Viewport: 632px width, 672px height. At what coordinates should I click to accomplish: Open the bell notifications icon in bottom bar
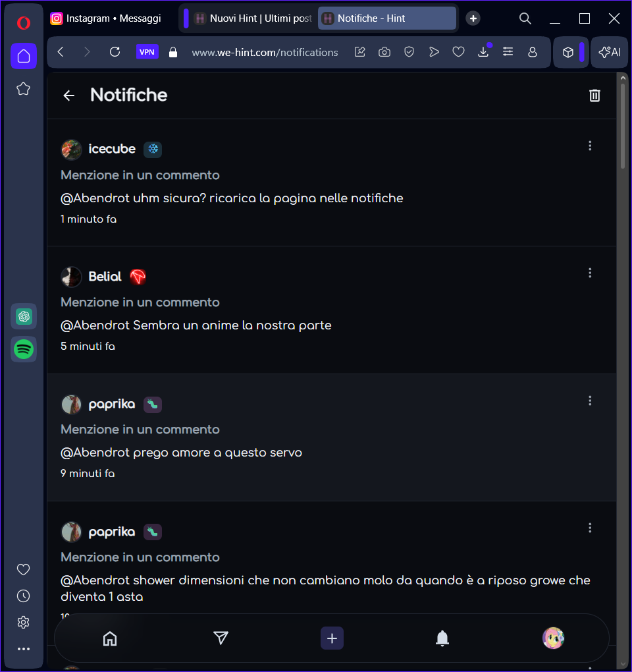point(442,638)
